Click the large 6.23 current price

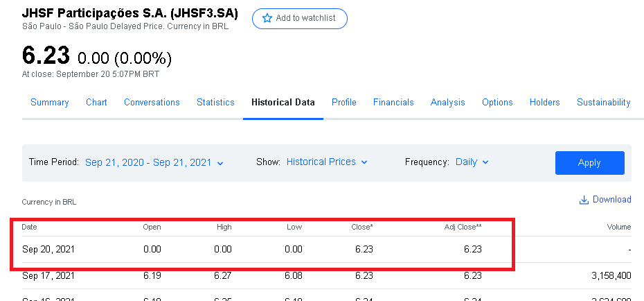pyautogui.click(x=46, y=55)
